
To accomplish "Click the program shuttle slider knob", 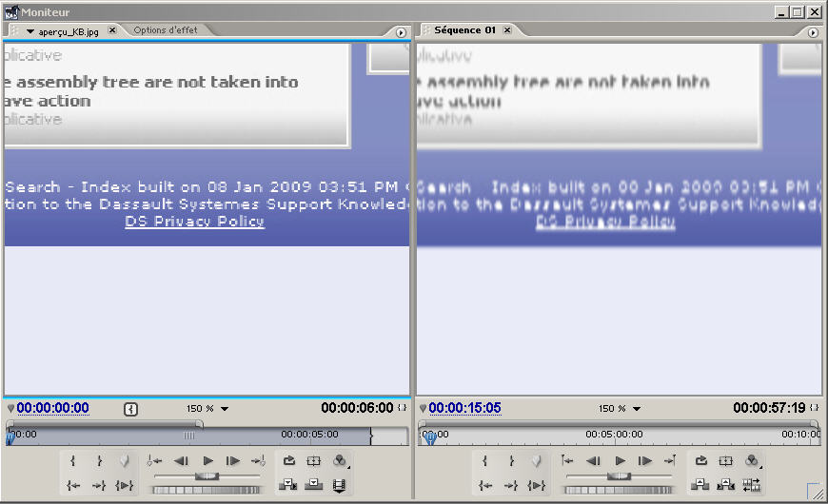I will 619,476.
